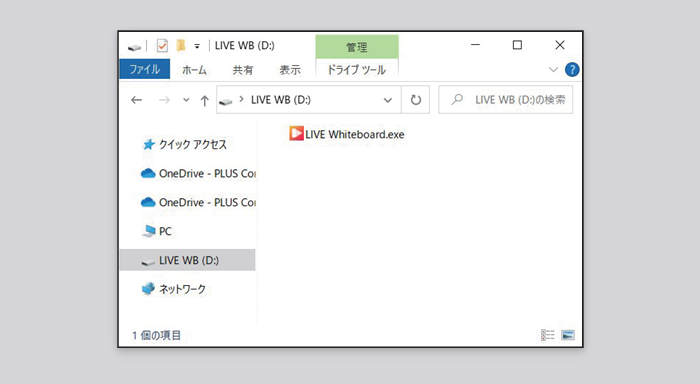
Task: Expand the breadcrumb chevron before LIVE WB (D:)
Action: click(x=242, y=99)
